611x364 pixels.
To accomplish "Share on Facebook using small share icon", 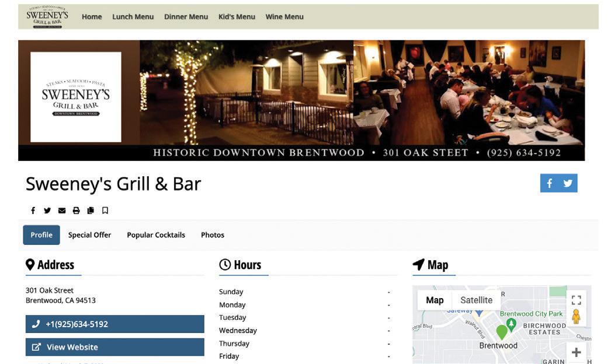I will [x=33, y=211].
